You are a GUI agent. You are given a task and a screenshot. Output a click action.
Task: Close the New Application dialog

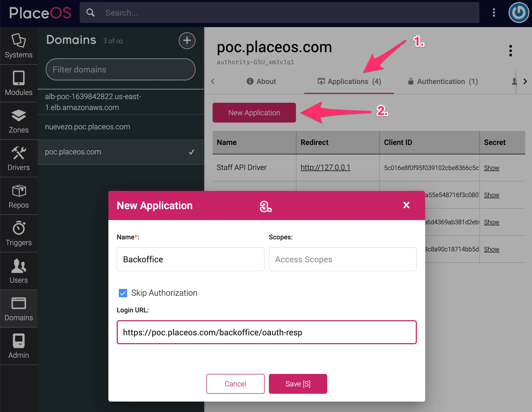(406, 205)
